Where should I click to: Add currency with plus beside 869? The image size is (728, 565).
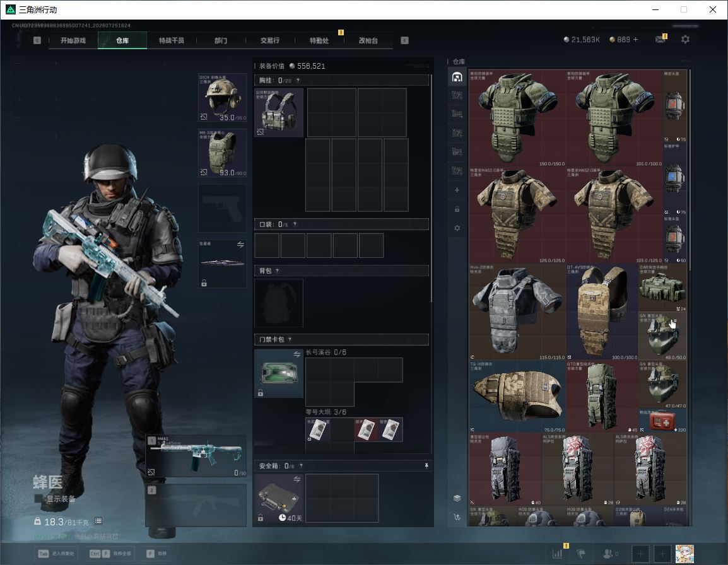coord(636,40)
